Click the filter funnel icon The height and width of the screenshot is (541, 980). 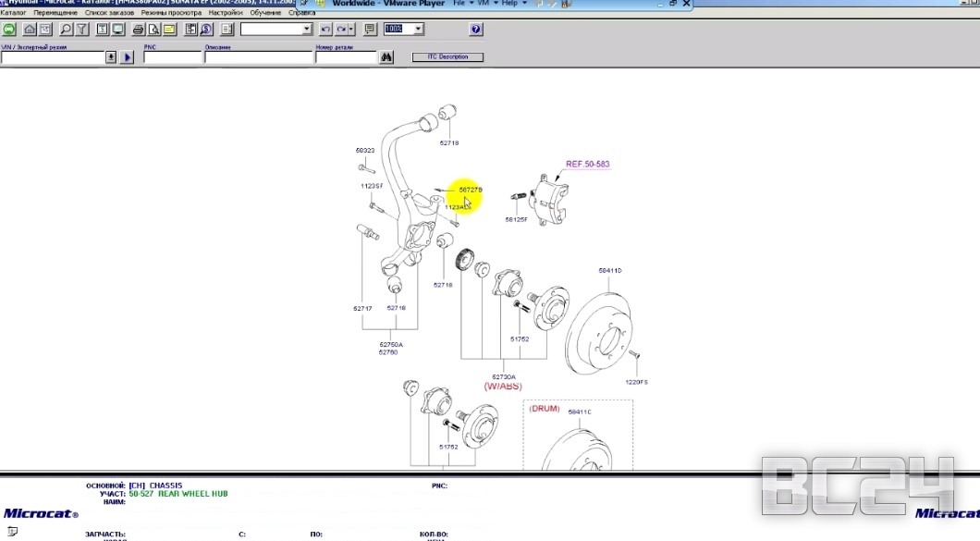81,30
